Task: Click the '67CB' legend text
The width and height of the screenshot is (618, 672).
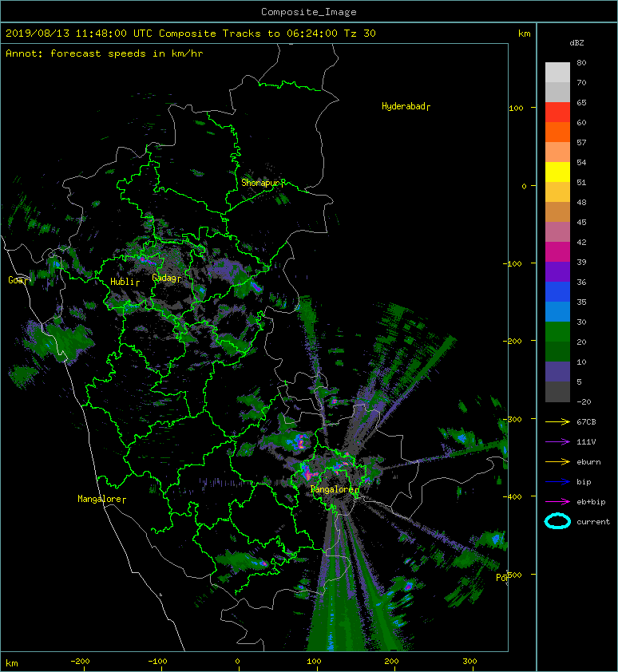Action: [x=586, y=422]
